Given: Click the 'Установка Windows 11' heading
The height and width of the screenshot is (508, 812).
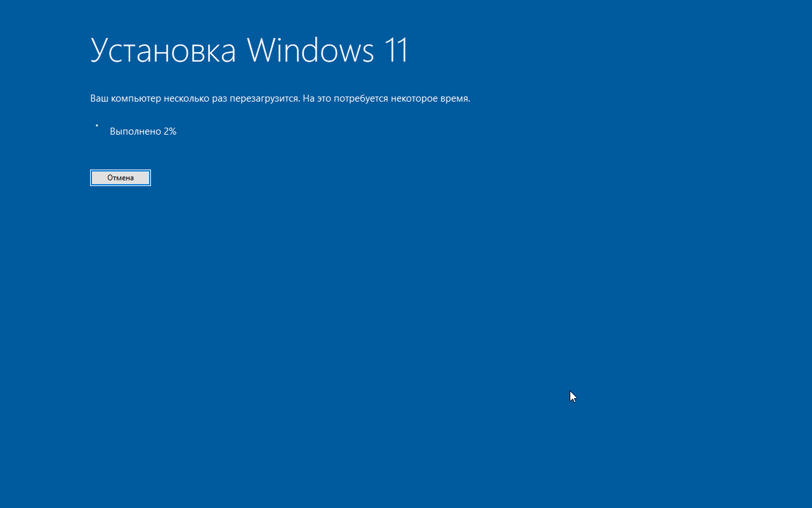Looking at the screenshot, I should click(249, 50).
